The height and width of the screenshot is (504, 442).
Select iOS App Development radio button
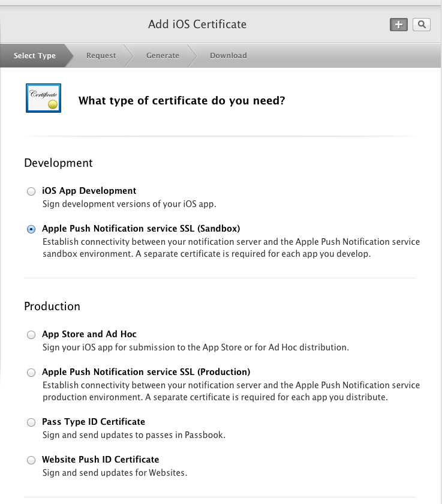31,191
